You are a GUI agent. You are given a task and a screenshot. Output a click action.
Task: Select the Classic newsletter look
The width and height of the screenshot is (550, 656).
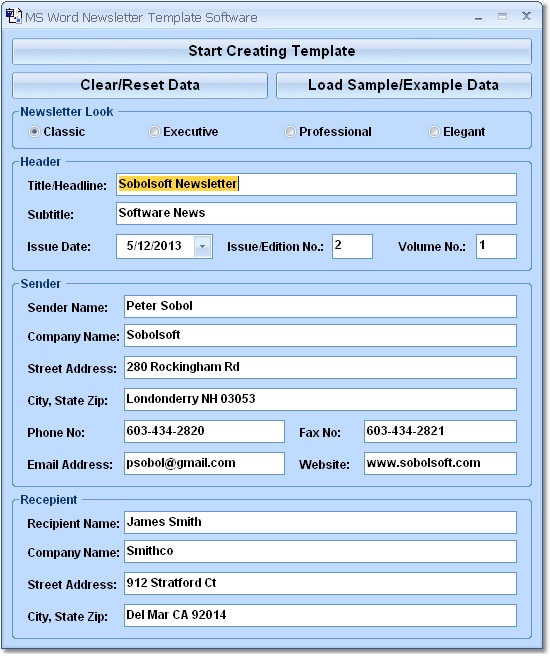pos(34,132)
